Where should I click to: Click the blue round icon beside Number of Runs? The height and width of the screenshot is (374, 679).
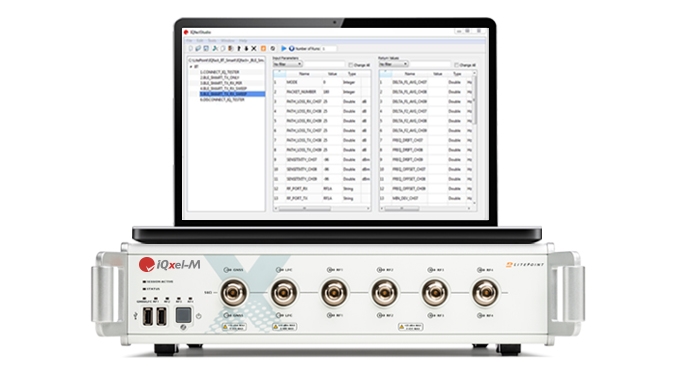(291, 48)
